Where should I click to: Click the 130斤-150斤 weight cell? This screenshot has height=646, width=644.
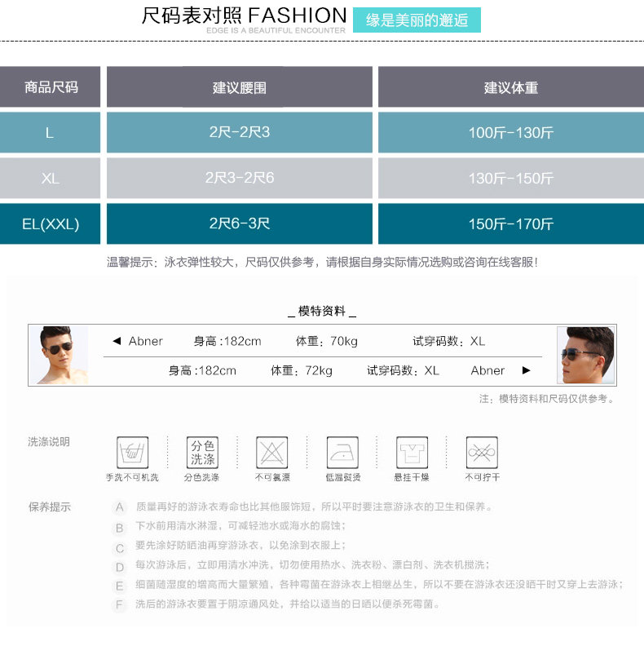pos(511,179)
